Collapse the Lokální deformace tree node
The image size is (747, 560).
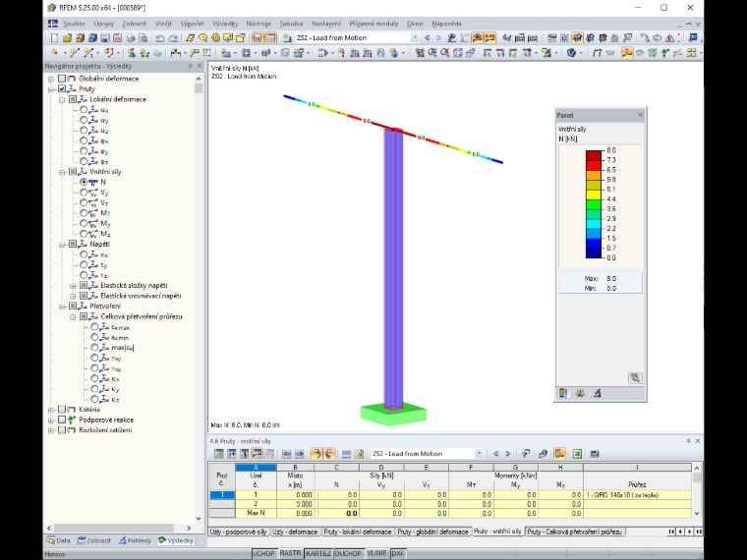tap(62, 99)
